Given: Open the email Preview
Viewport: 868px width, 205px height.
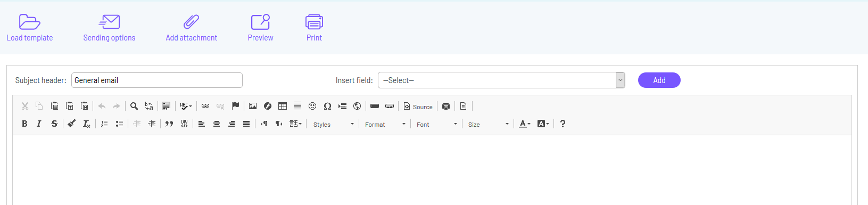Looking at the screenshot, I should 260,28.
